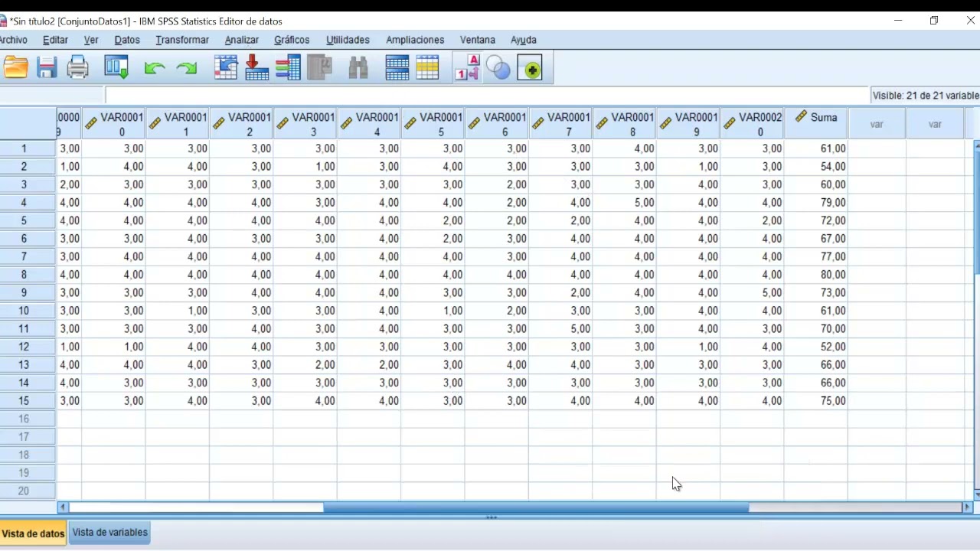
Task: Click the Split file icon
Action: pos(397,68)
